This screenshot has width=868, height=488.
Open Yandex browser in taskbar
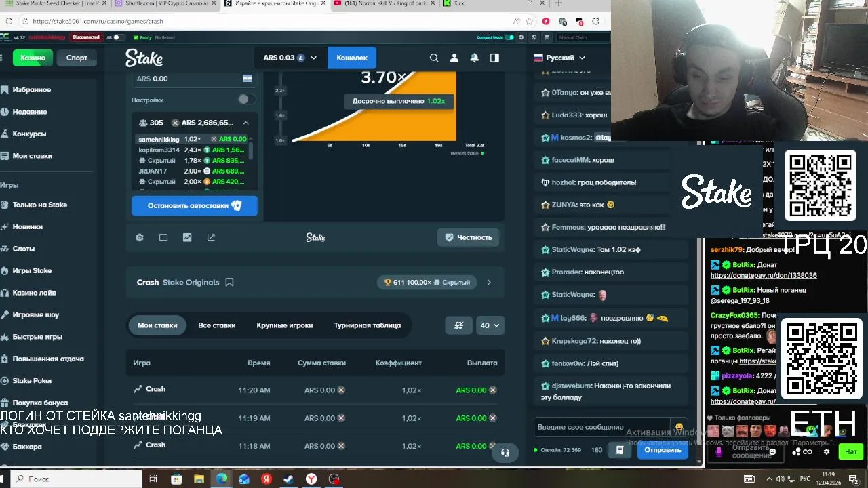coord(311,479)
